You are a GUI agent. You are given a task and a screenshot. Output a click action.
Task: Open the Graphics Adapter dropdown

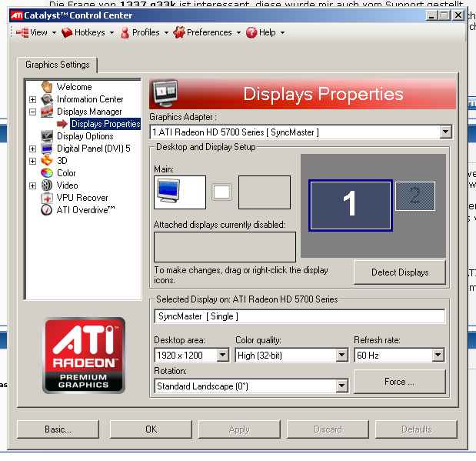tap(445, 132)
